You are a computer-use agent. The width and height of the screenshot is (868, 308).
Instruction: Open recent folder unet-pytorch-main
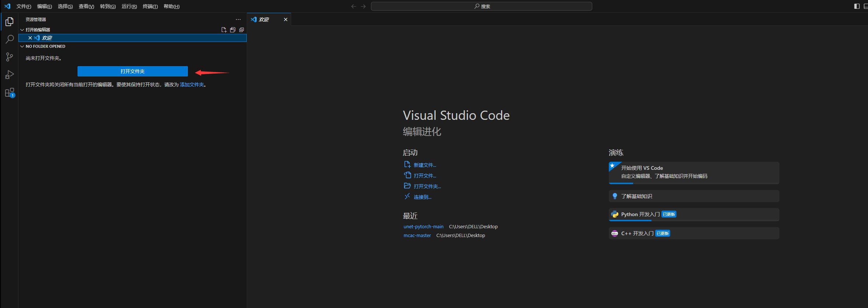pyautogui.click(x=424, y=227)
